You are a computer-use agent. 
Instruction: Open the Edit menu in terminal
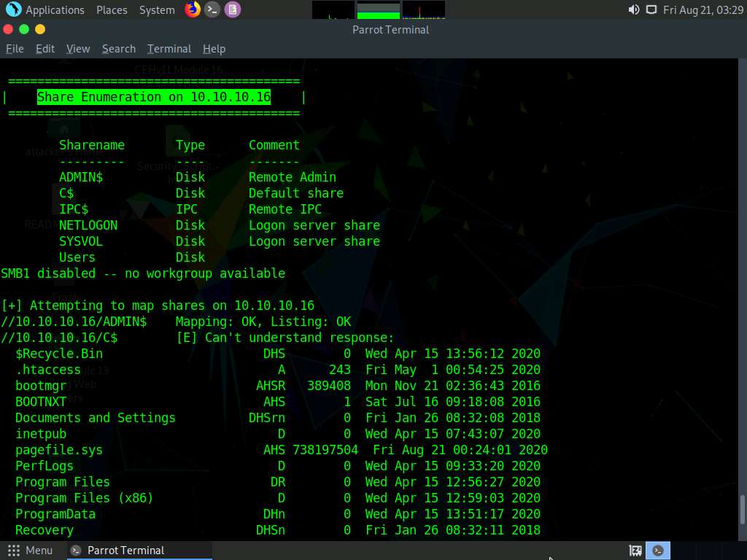pos(45,49)
